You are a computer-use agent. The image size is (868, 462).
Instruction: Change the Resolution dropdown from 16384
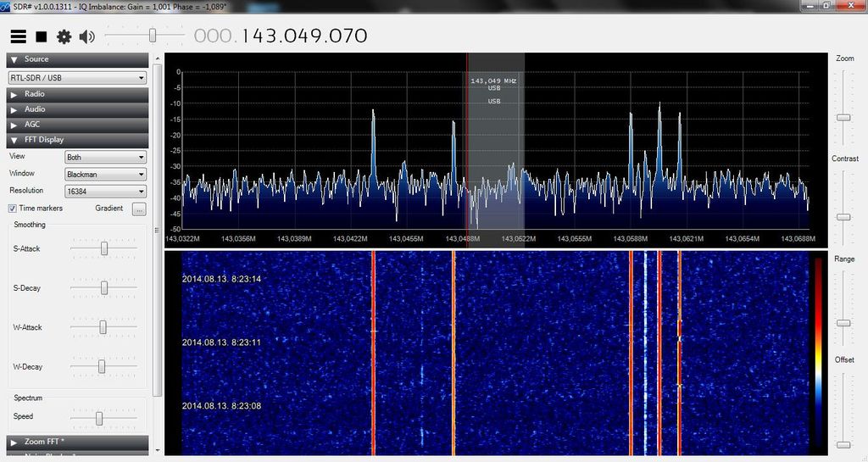pos(105,192)
